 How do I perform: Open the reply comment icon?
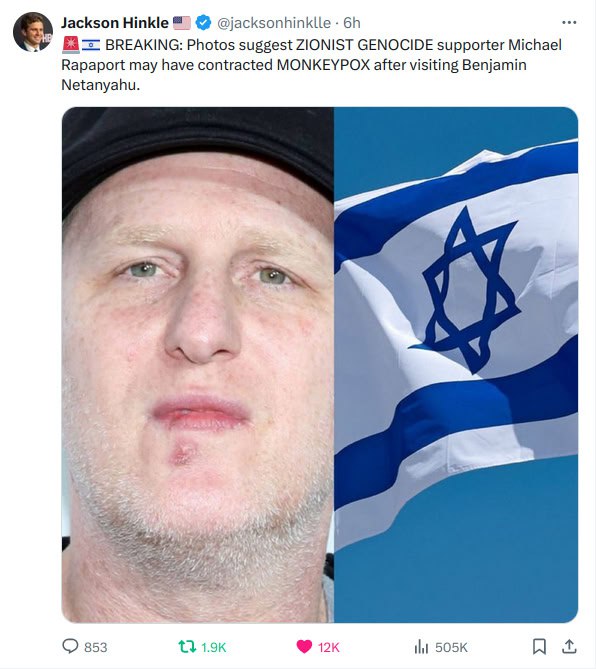[x=70, y=646]
